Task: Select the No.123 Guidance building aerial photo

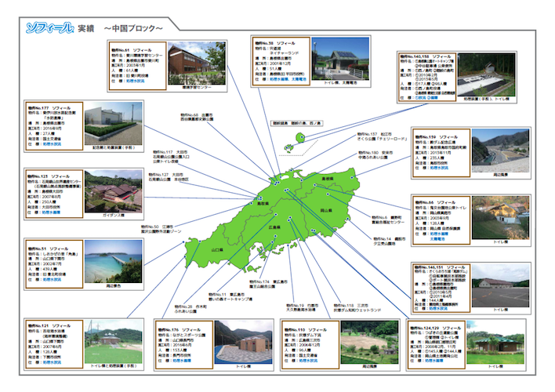Action: pos(114,191)
